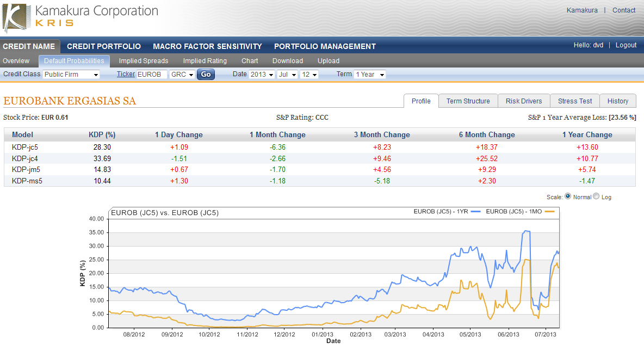
Task: Open the year 2013 date dropdown
Action: click(x=262, y=75)
